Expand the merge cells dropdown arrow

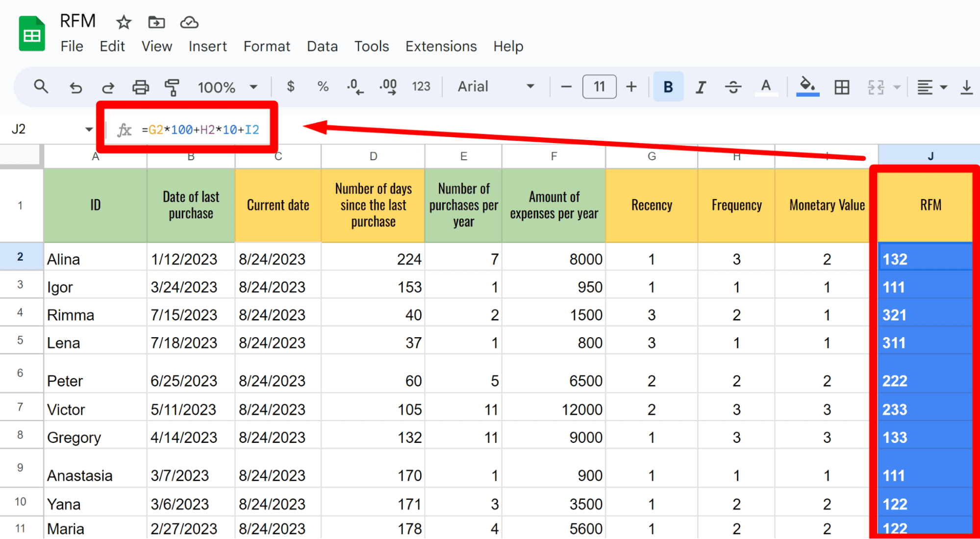[x=897, y=87]
